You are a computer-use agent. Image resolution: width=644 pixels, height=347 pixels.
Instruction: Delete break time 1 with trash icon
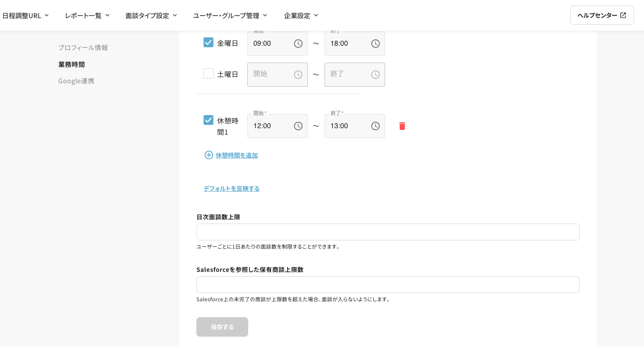(x=402, y=126)
